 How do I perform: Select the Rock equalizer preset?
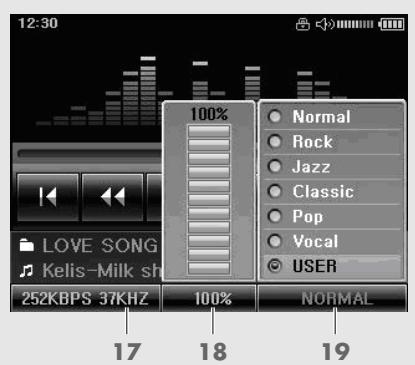[x=333, y=142]
